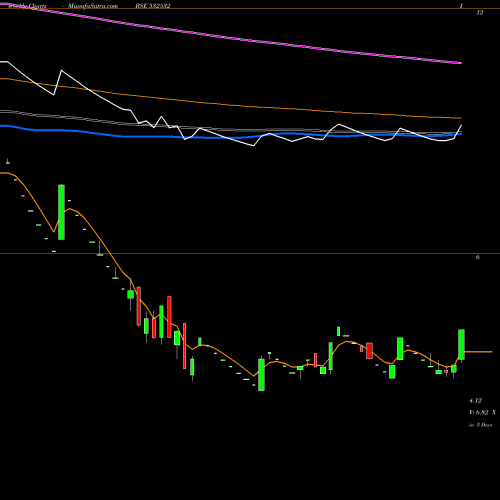
Task: Click the white line's sharp early peak
Action: click(61, 70)
